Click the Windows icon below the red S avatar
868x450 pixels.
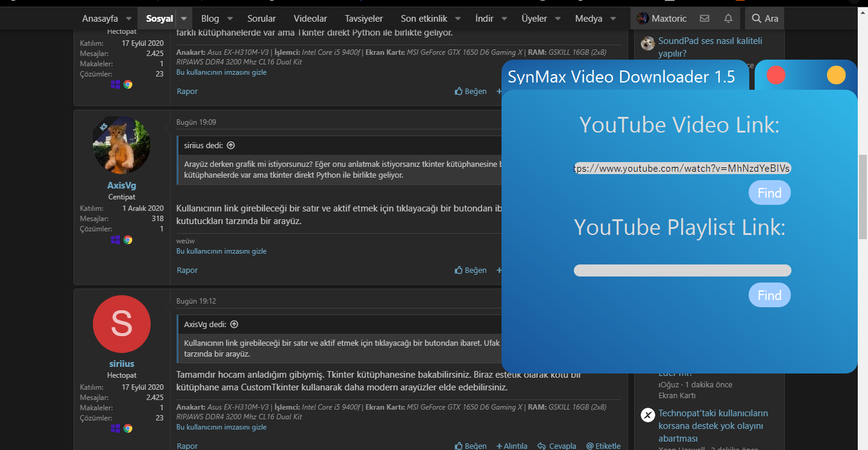pos(116,428)
